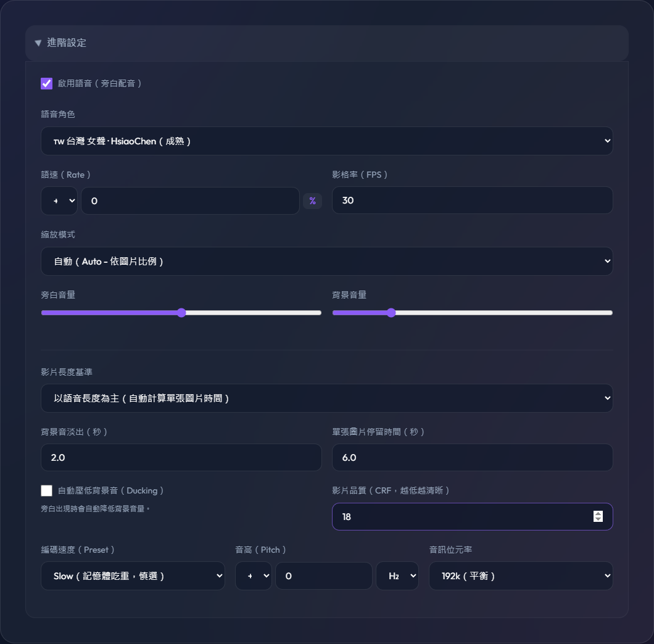This screenshot has height=644, width=654.
Task: Click the 語速 Rate value field
Action: pos(190,200)
